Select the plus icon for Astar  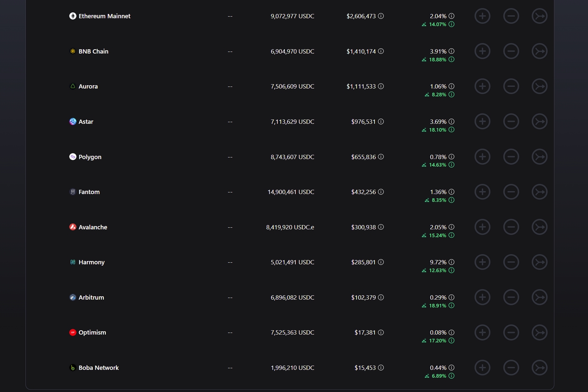pos(482,121)
